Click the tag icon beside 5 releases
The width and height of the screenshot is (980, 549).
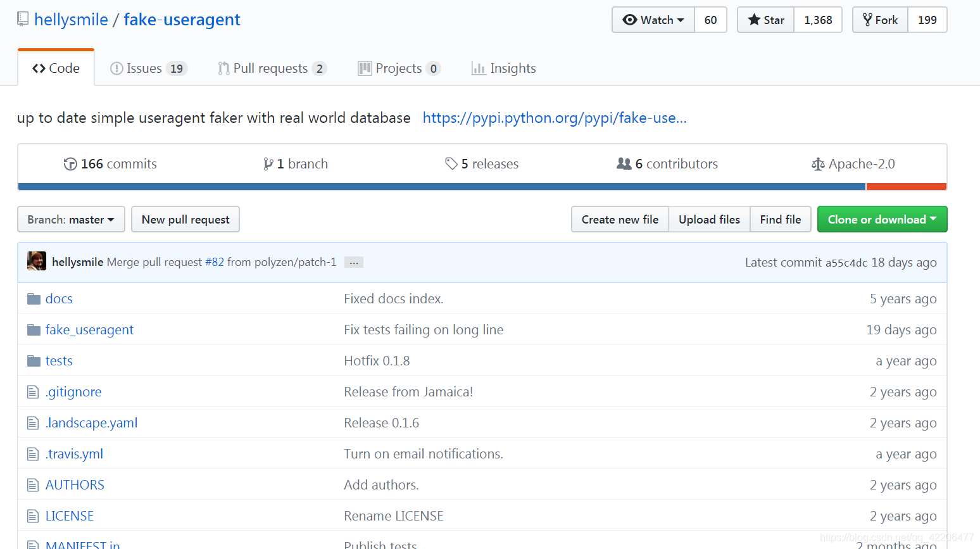(451, 164)
